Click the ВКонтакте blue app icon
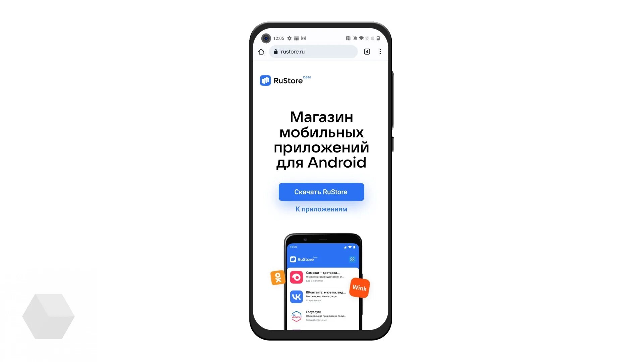Viewport: 644px width, 362px height. pyautogui.click(x=296, y=296)
